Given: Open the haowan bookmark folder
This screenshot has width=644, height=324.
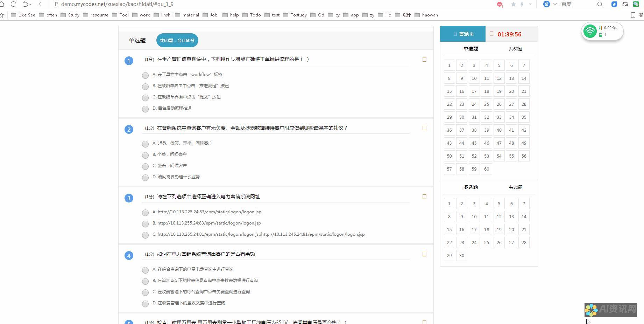Looking at the screenshot, I should point(426,15).
